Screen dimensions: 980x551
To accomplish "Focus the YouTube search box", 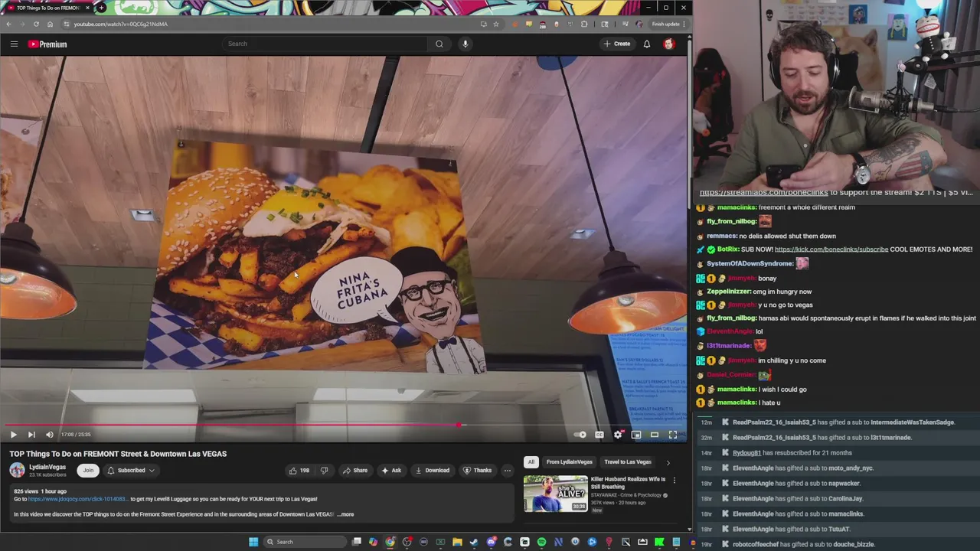I will [325, 44].
